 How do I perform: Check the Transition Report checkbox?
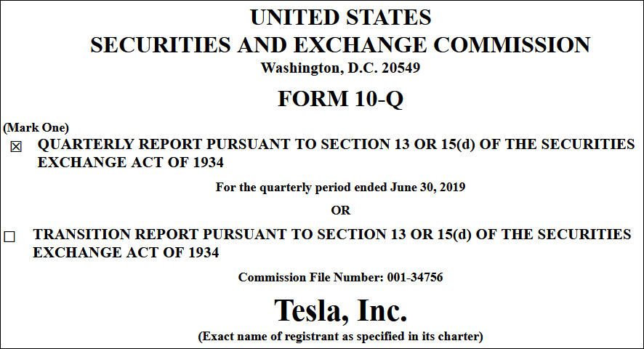pos(9,236)
